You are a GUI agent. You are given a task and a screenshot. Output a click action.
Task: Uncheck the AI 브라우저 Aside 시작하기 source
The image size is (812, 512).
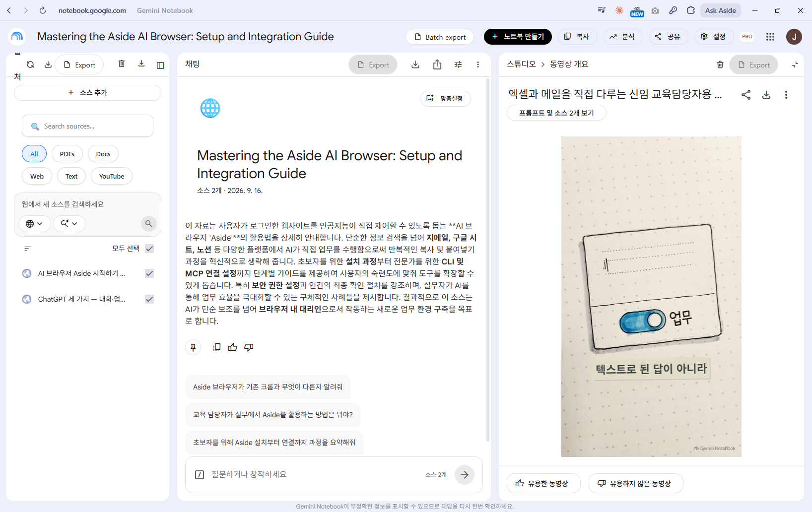click(x=149, y=273)
